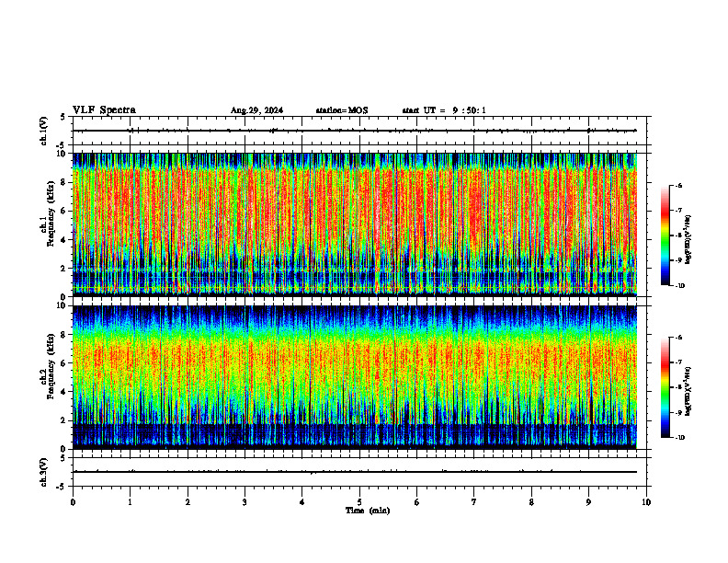This screenshot has width=728, height=563.
Task: Click the "Time (min)" x-axis label
Action: click(x=368, y=511)
